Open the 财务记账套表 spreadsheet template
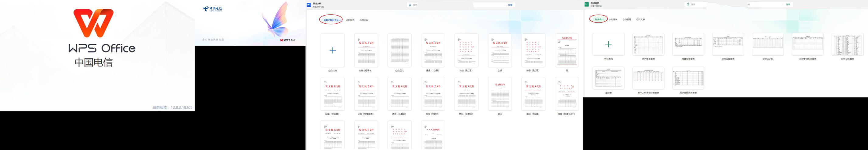Viewport: 868px width, 150px height. pos(847,44)
